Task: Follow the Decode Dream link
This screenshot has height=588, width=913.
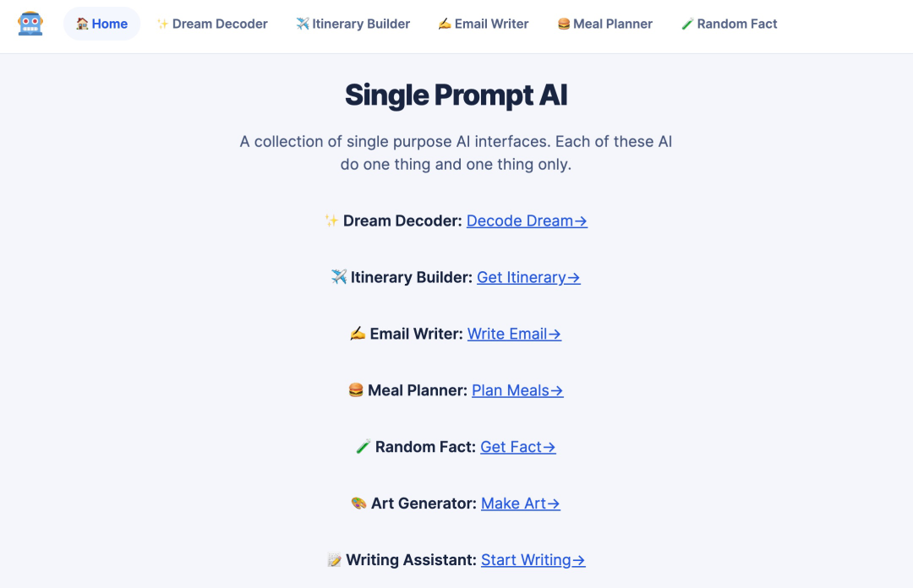Action: tap(527, 221)
